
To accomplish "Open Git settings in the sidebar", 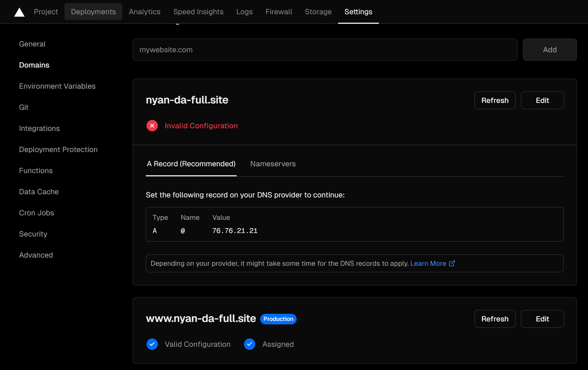I will coord(24,107).
